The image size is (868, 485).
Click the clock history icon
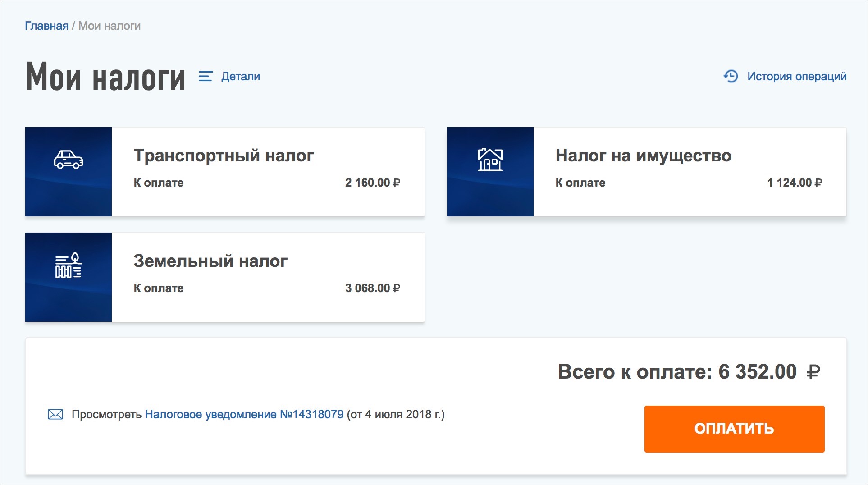tap(731, 76)
